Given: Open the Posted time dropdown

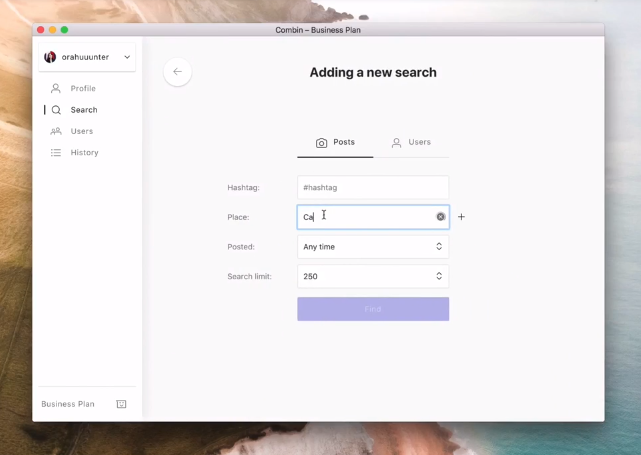Looking at the screenshot, I should click(x=372, y=247).
